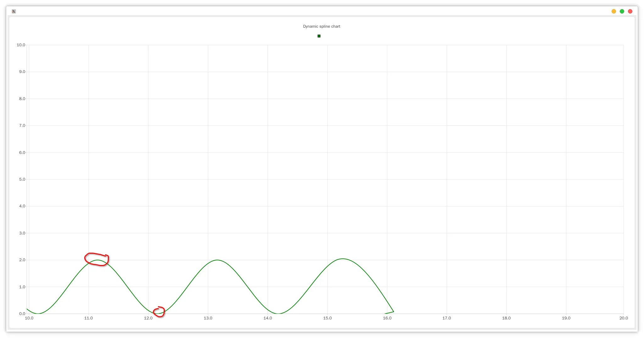This screenshot has height=338, width=644.
Task: Click the green maximize window button
Action: [622, 11]
